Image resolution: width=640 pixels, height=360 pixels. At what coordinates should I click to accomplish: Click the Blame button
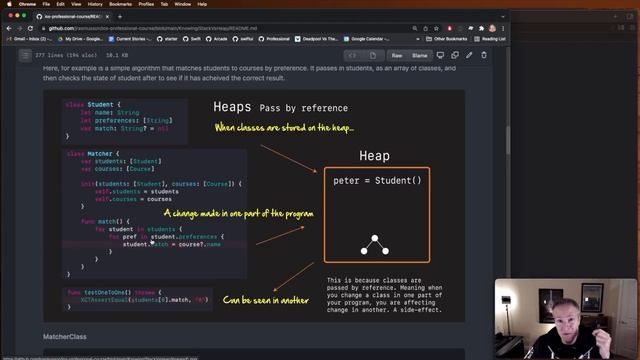pyautogui.click(x=420, y=56)
